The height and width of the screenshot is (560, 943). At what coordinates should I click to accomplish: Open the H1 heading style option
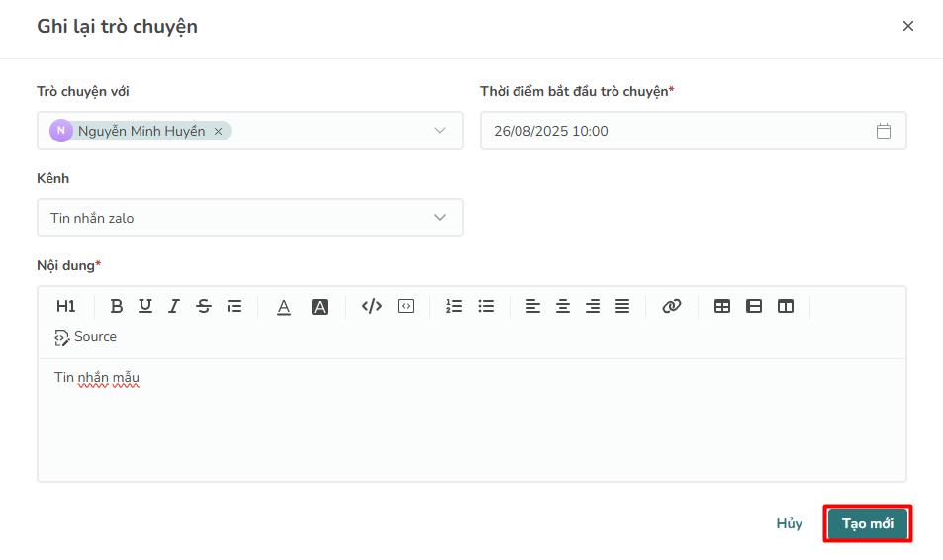click(65, 307)
